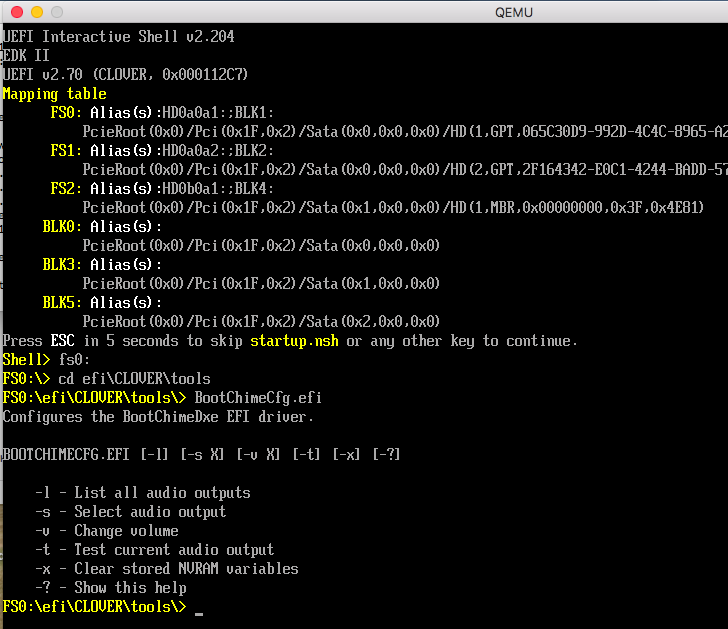Click the 'FS2:' mapping label
The width and height of the screenshot is (728, 629).
66,189
